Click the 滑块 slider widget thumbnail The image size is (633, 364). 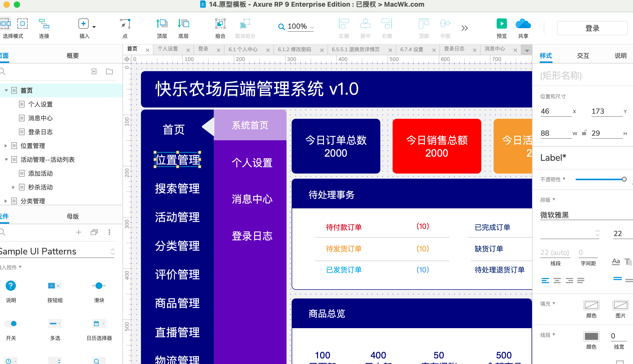tap(99, 286)
